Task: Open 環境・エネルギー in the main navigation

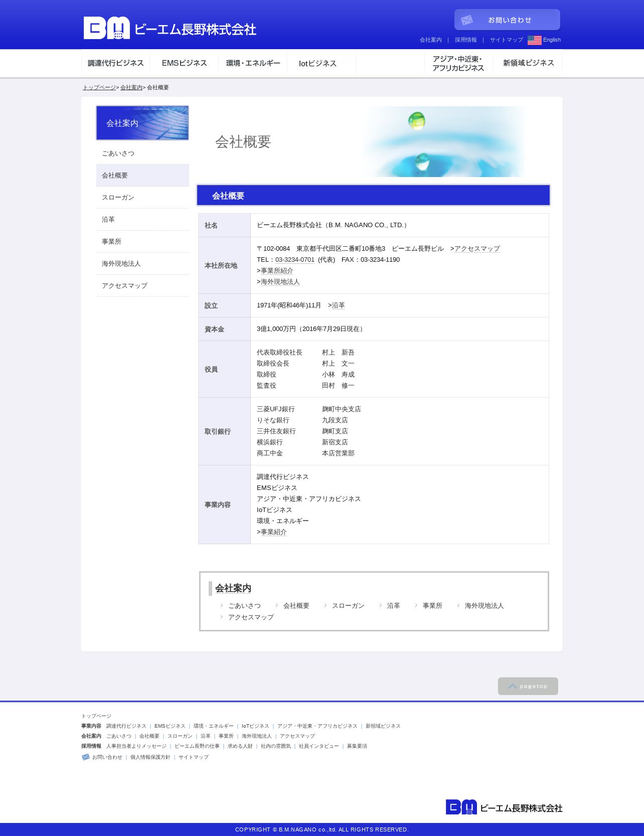Action: (253, 63)
